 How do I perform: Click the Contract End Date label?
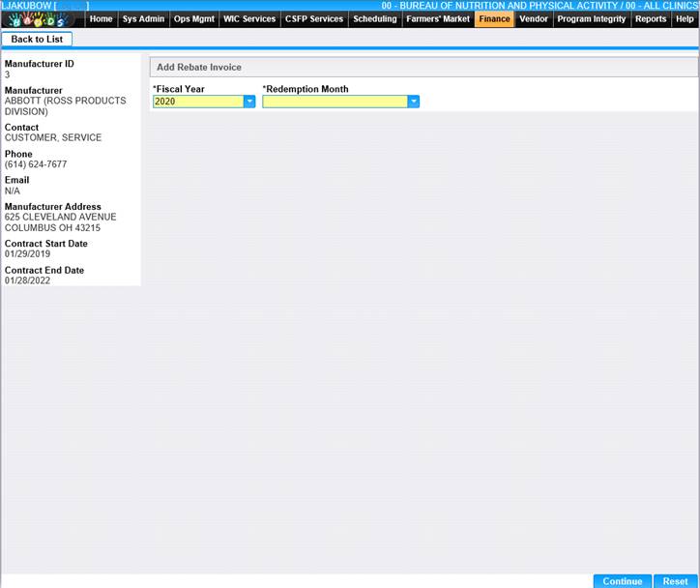coord(44,271)
